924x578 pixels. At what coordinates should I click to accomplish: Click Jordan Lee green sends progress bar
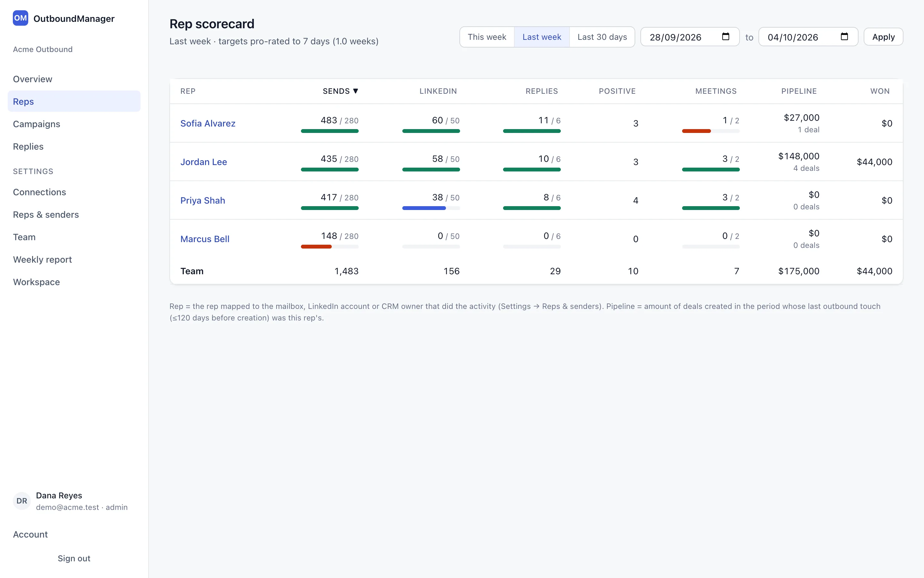(329, 170)
